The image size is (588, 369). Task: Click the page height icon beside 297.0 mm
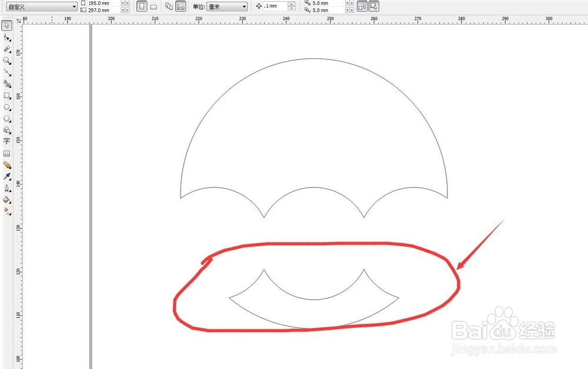point(83,10)
